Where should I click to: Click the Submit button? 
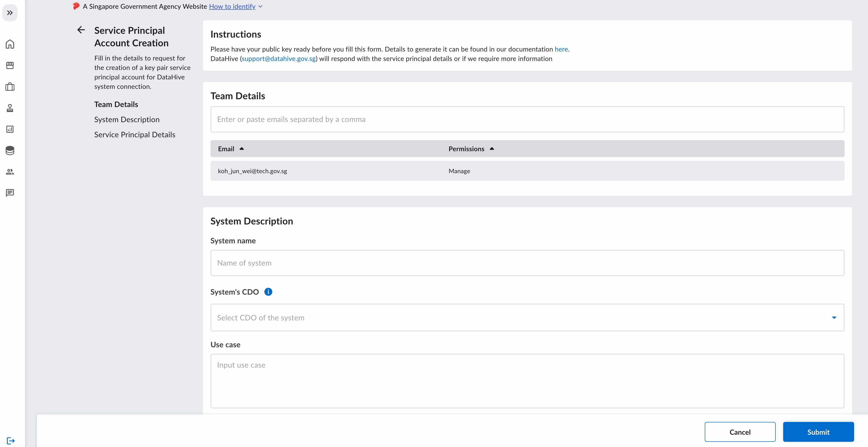[x=818, y=432]
